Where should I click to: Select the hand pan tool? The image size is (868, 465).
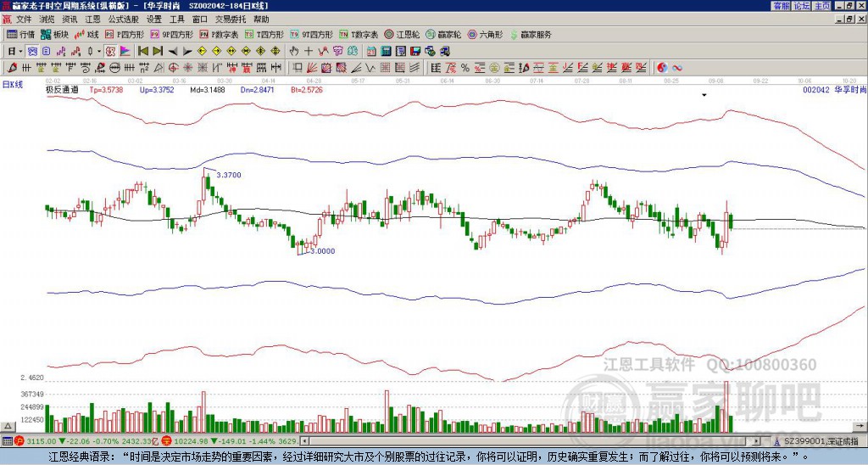294,52
